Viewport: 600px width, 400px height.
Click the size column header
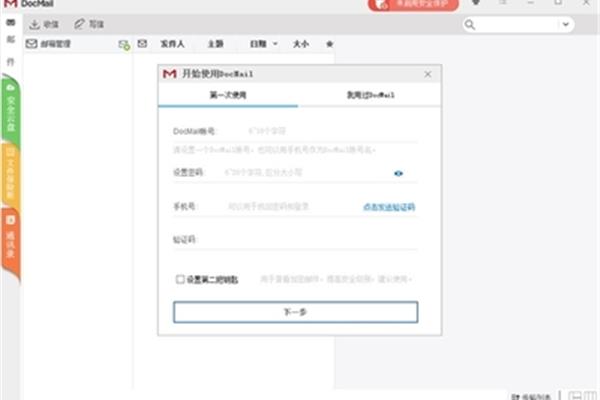[x=301, y=44]
